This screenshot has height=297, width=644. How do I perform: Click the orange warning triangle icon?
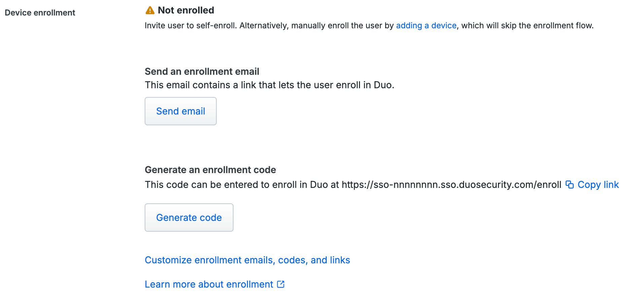coord(150,10)
